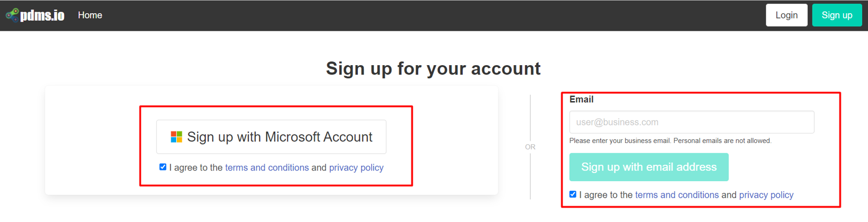Open terms and conditions link in email section
Viewport: 868px width, 222px height.
[x=676, y=195]
